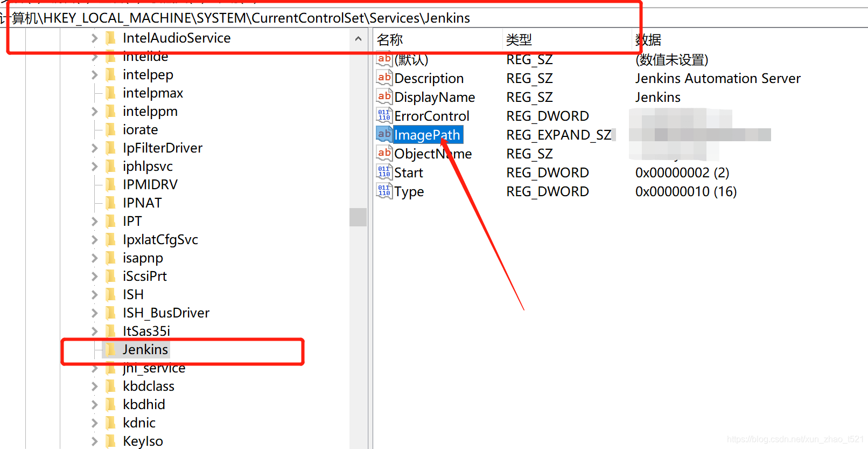Screen dimensions: 868x449
Task: Select the intelide tree item
Action: [145, 56]
